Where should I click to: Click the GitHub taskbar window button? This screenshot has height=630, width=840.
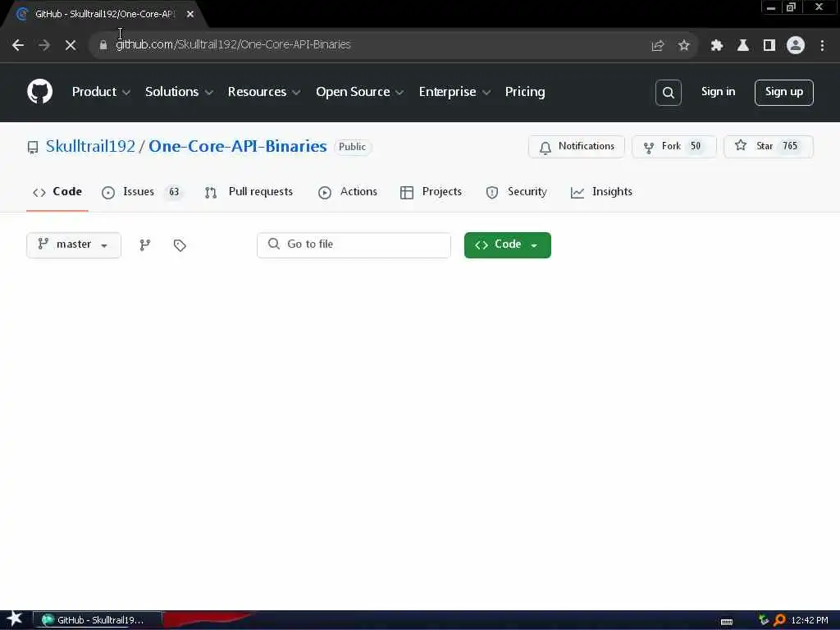pos(97,620)
